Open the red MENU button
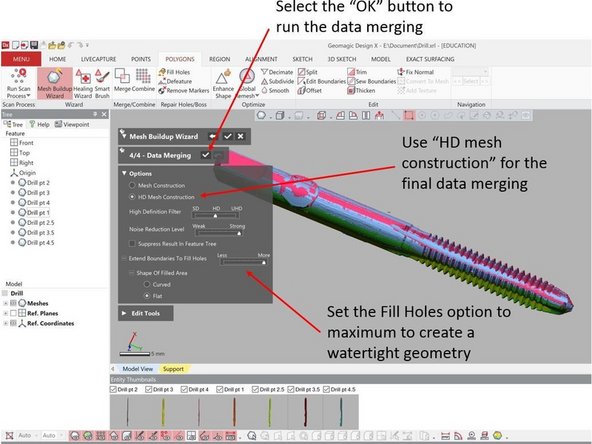 click(21, 59)
